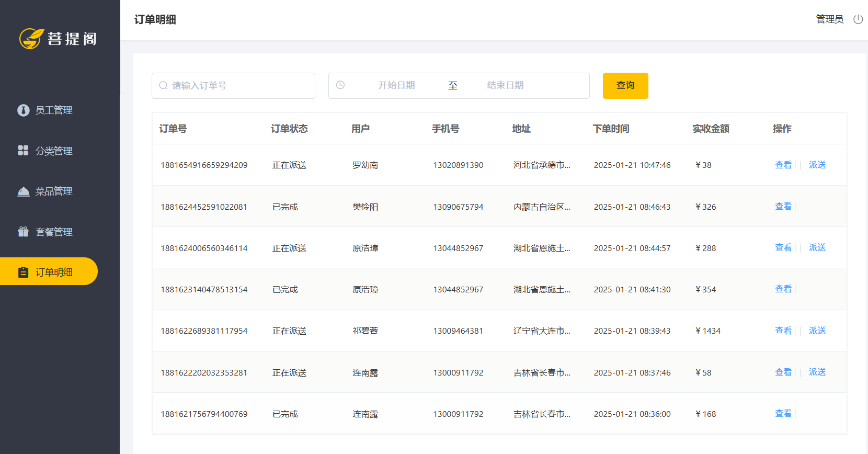Open the 结束日期 date picker
Screen dimensions: 868x454
click(x=505, y=85)
